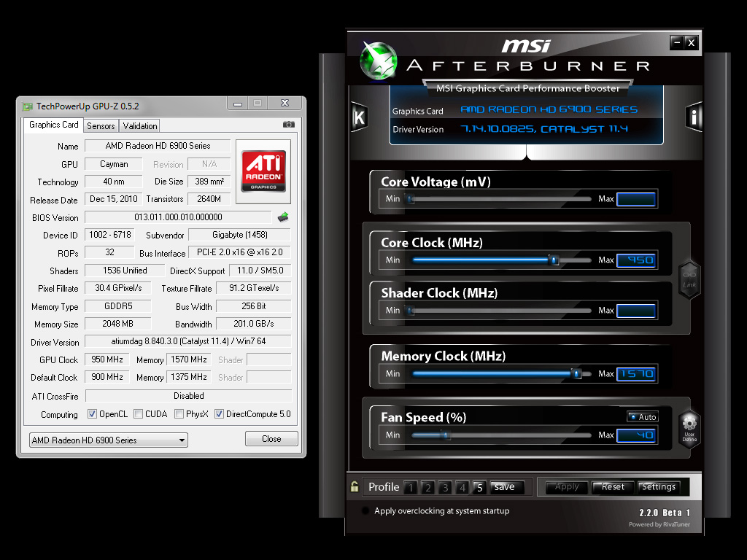Toggle the Link clocks button in Afterburner

pos(689,280)
